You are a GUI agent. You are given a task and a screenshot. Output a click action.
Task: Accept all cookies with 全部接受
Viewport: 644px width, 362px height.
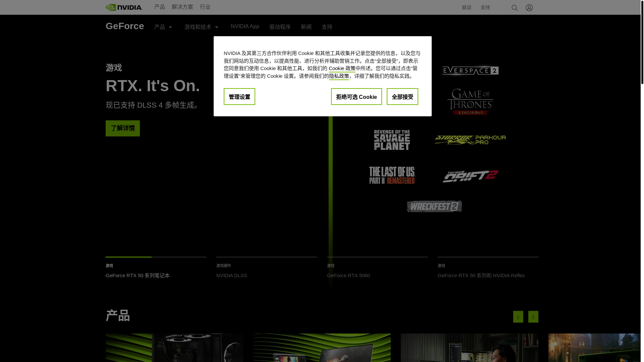[x=402, y=97]
